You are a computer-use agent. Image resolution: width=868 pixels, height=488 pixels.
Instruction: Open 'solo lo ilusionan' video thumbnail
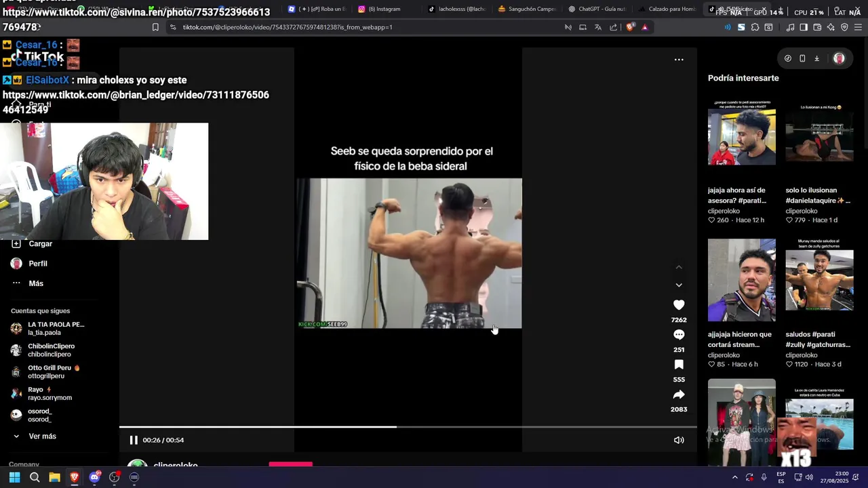pos(819,134)
